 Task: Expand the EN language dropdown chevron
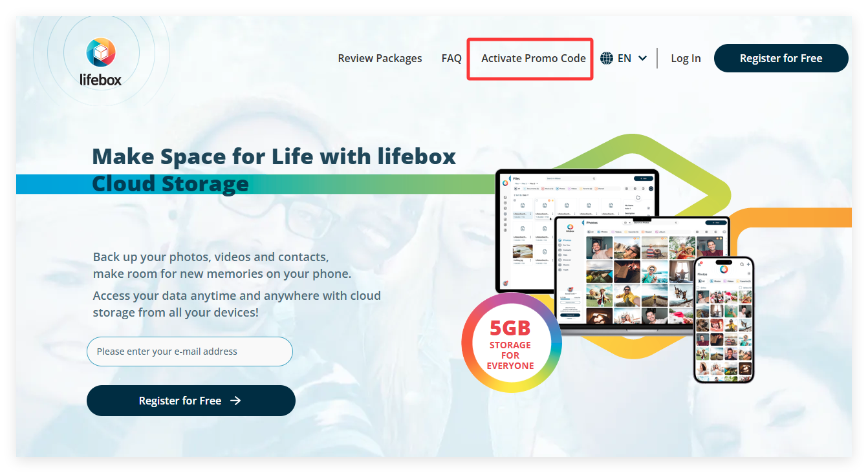tap(642, 58)
